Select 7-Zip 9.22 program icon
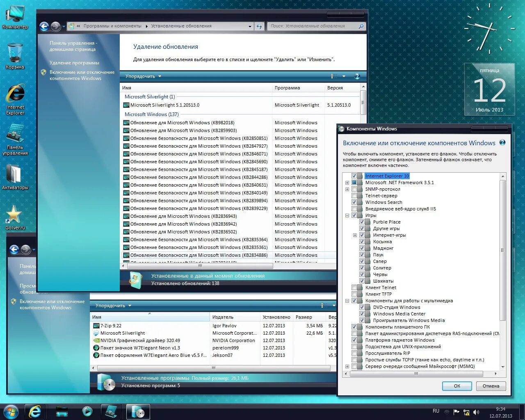Image resolution: width=525 pixels, height=420 pixels. [x=96, y=326]
